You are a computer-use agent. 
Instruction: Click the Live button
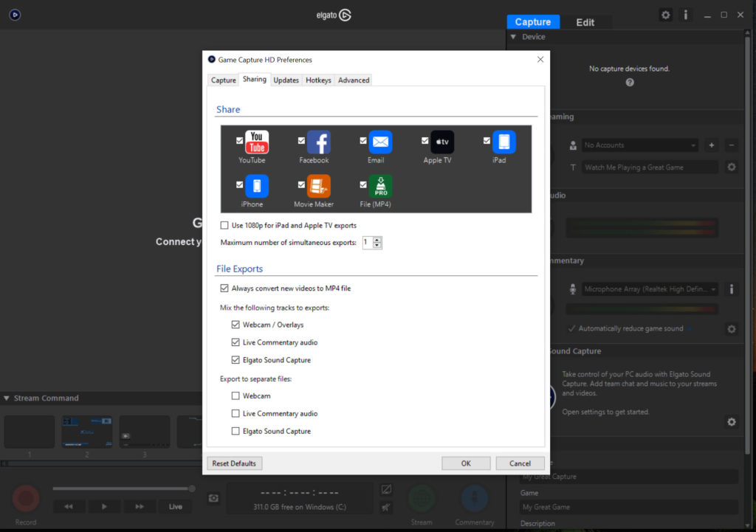(x=176, y=506)
